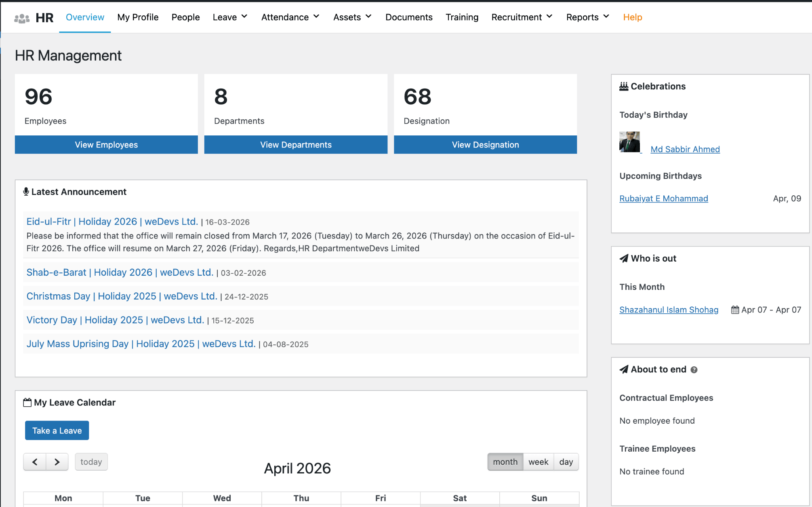
Task: Click the calendar icon next to Apr 07 dates
Action: 735,310
